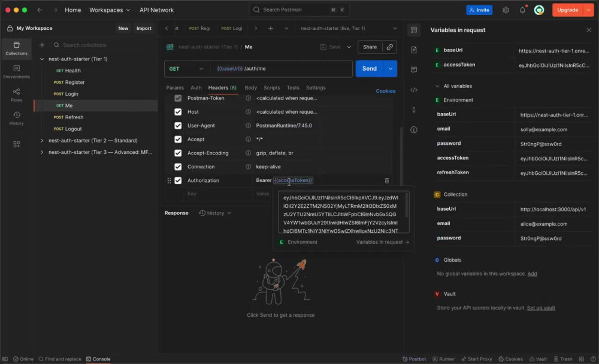Uncheck the Accept header checkbox
599x364 pixels.
tap(178, 139)
